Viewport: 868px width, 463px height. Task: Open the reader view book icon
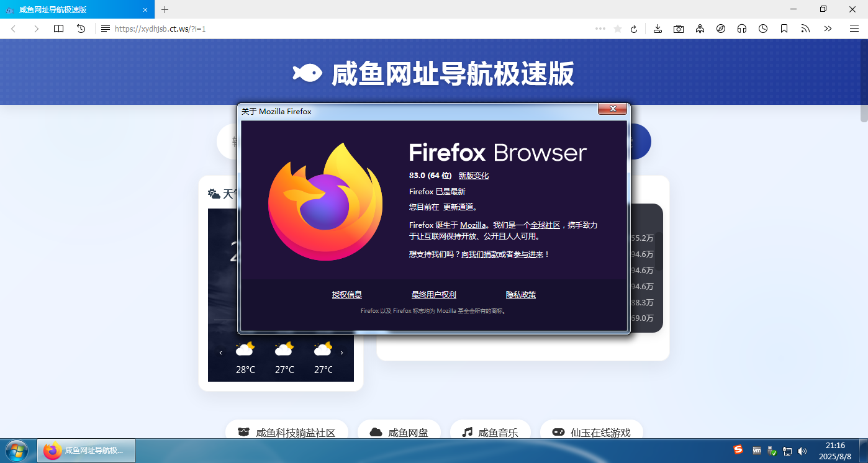click(58, 29)
